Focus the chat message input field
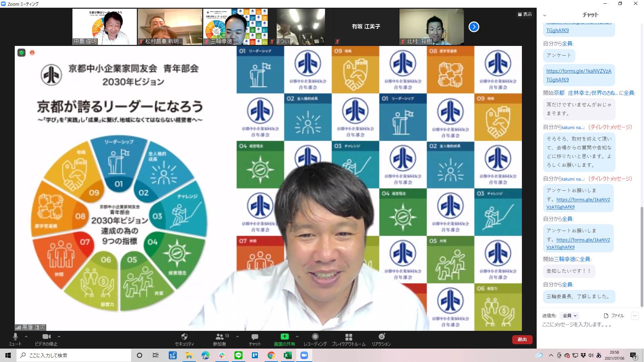Image resolution: width=644 pixels, height=362 pixels. click(x=589, y=324)
